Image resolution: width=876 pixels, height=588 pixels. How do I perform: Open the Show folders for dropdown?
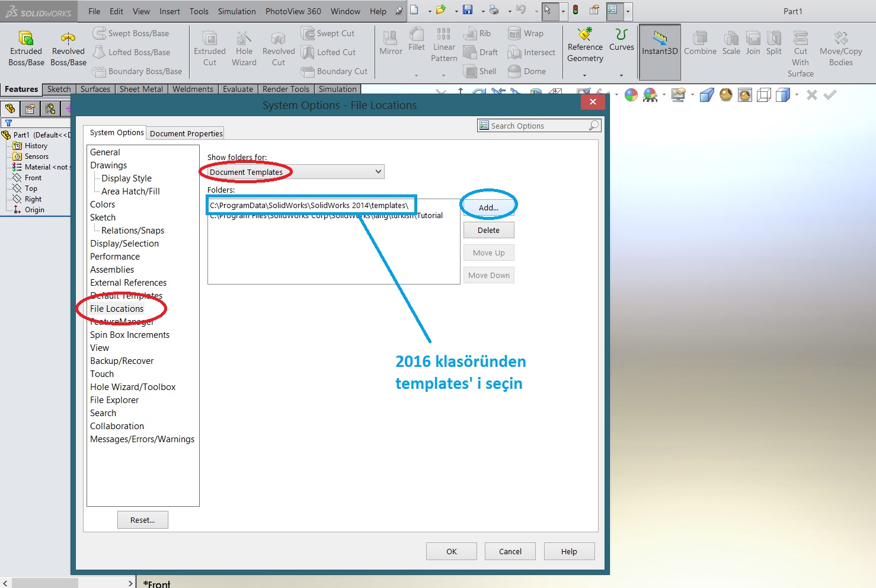coord(296,172)
